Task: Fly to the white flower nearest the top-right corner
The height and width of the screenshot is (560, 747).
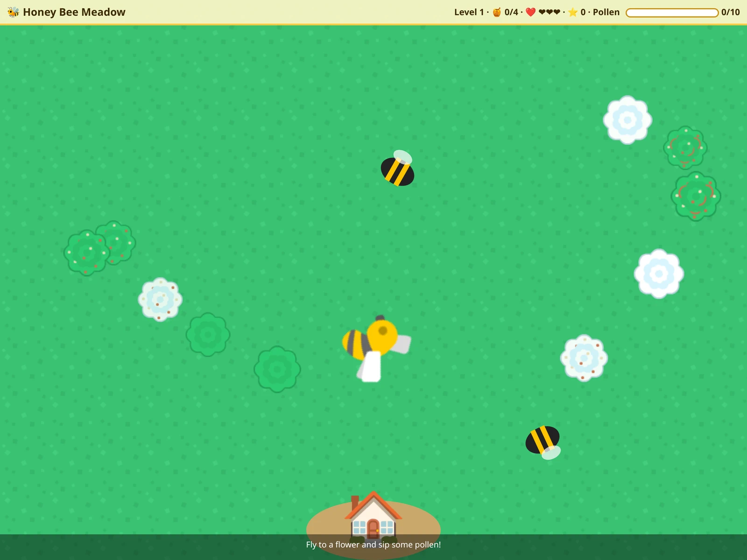Action: 627,120
